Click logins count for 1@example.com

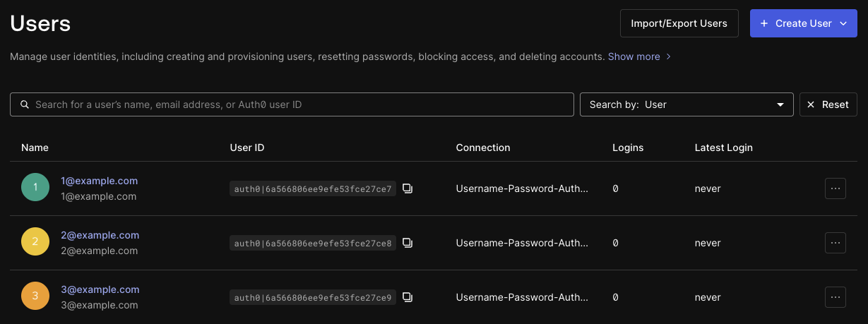[x=615, y=188]
